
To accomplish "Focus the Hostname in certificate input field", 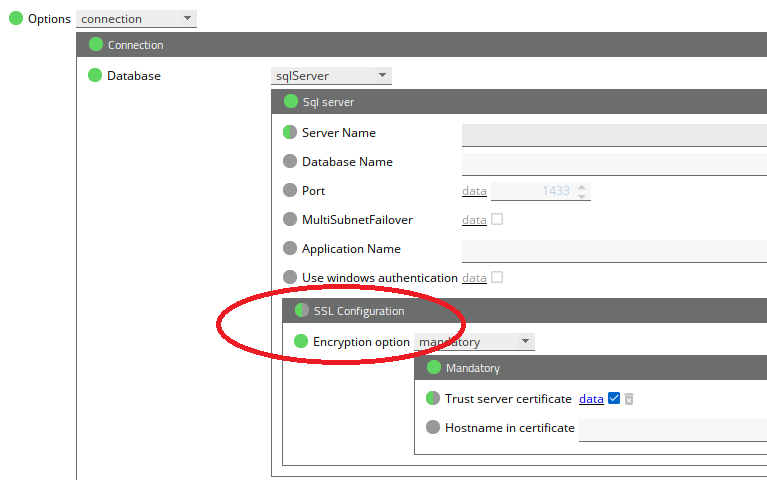I will [x=673, y=430].
